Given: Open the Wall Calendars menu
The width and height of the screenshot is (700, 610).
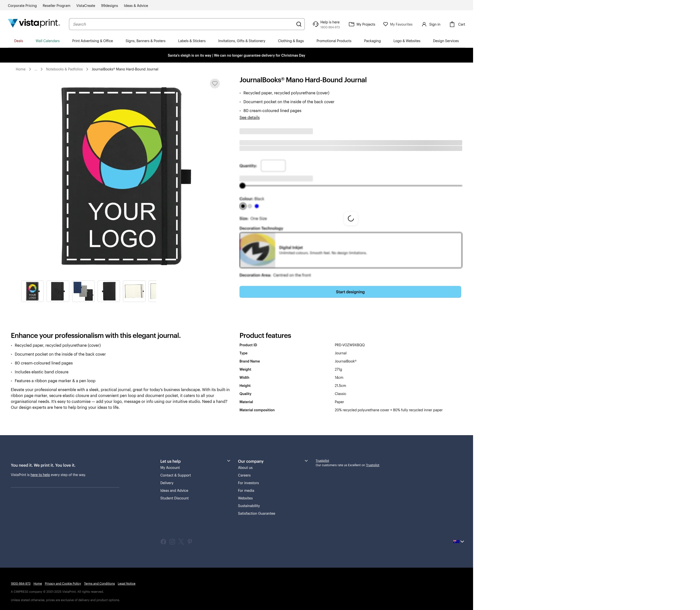Looking at the screenshot, I should [48, 41].
